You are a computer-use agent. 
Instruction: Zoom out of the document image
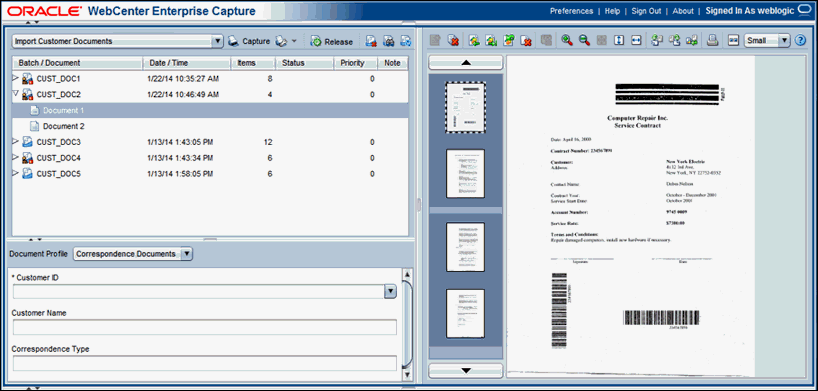coord(584,40)
